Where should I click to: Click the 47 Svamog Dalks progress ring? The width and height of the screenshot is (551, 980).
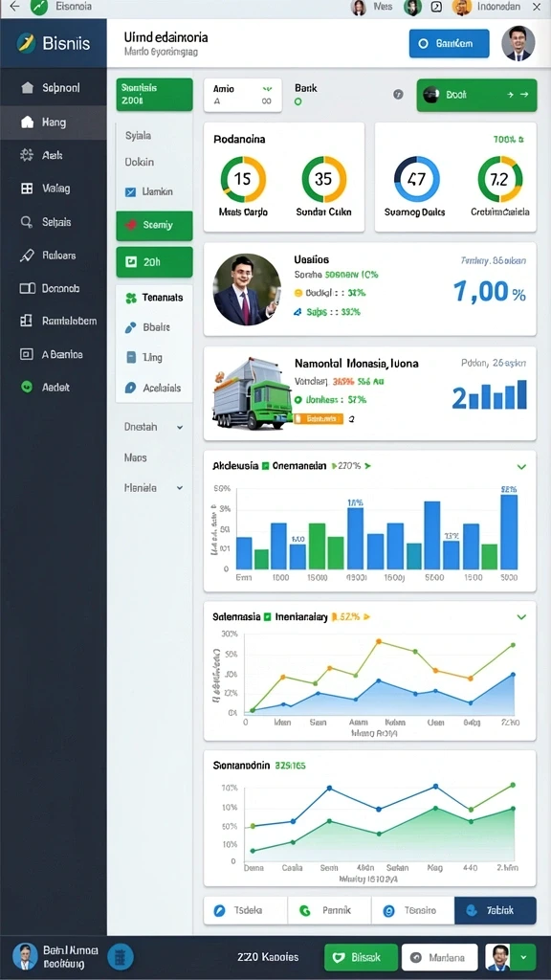416,179
